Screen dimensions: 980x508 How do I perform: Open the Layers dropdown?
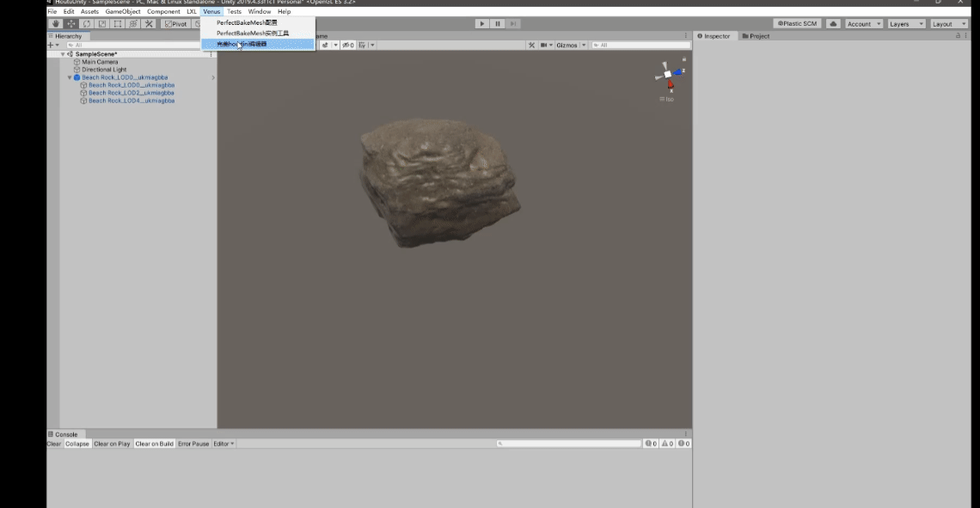pos(906,24)
